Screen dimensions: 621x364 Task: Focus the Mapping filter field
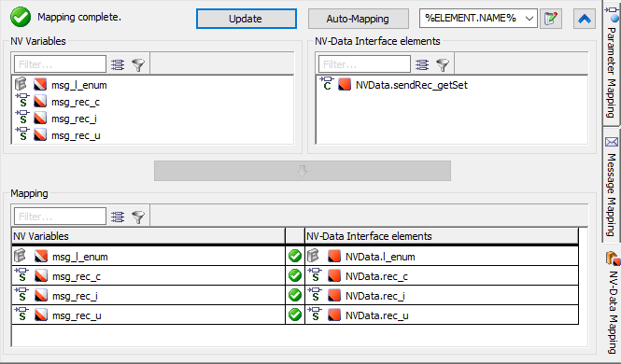[x=60, y=217]
